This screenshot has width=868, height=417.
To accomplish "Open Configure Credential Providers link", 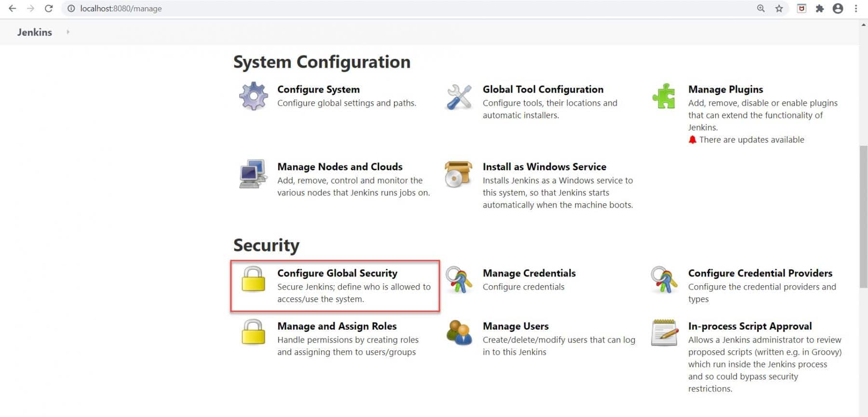I will tap(760, 273).
